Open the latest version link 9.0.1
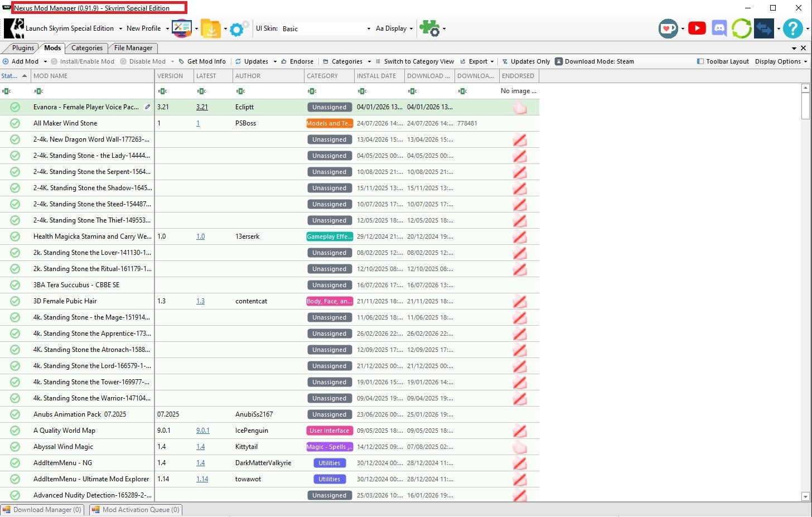812x517 pixels. (x=203, y=431)
